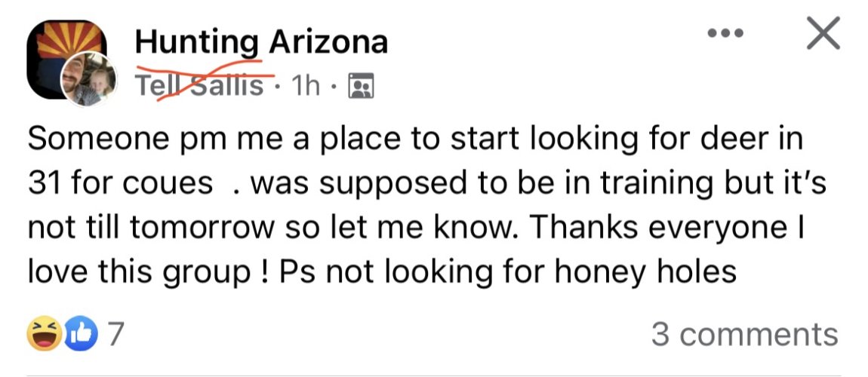Click the post text starting 'Someone pm me'

(x=427, y=206)
